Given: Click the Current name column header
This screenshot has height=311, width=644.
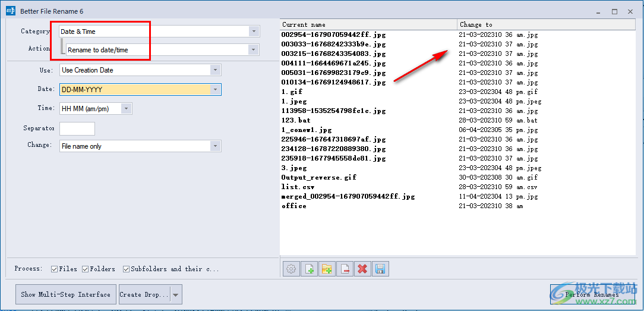Looking at the screenshot, I should click(x=368, y=24).
